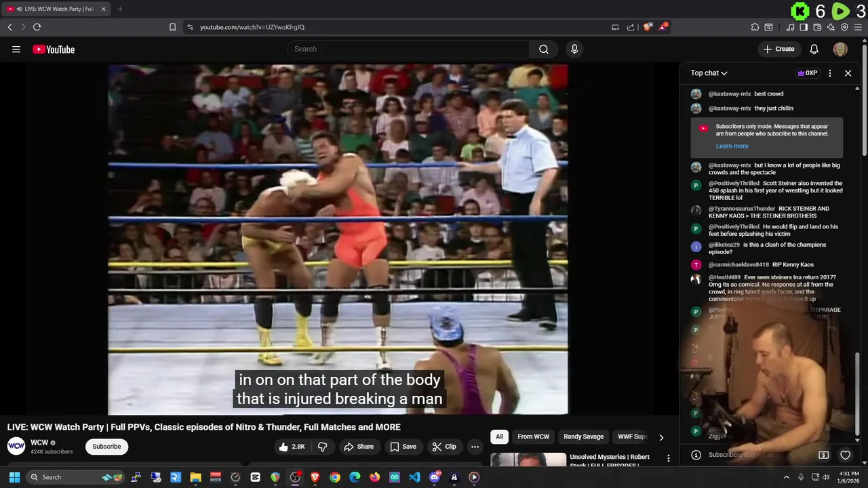The height and width of the screenshot is (488, 868).
Task: Open File Explorer from the taskbar
Action: click(195, 477)
